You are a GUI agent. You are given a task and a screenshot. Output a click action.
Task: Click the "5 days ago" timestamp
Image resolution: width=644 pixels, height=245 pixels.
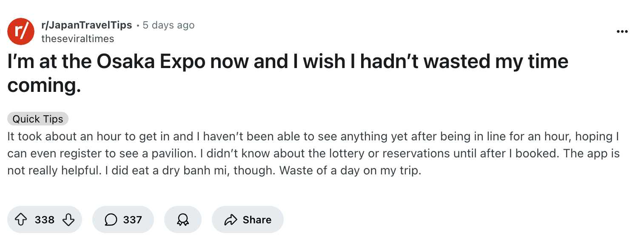(168, 25)
